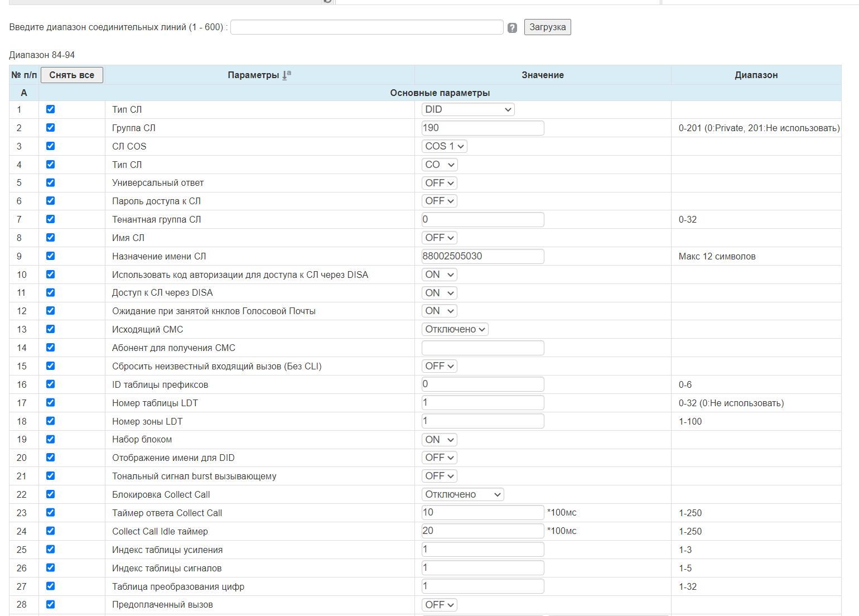Viewport: 859px width, 616px height.
Task: Click the Назначение имени СЛ text field
Action: click(x=482, y=256)
